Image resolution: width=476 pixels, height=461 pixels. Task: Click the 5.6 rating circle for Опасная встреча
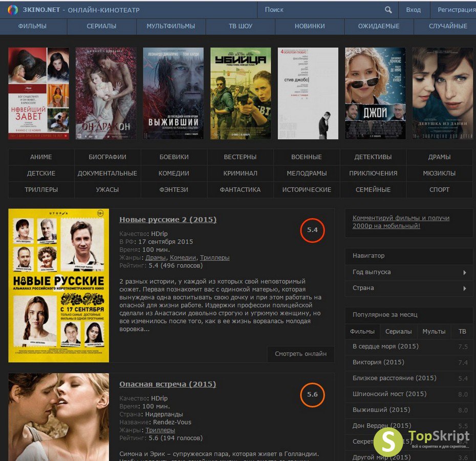pos(312,394)
